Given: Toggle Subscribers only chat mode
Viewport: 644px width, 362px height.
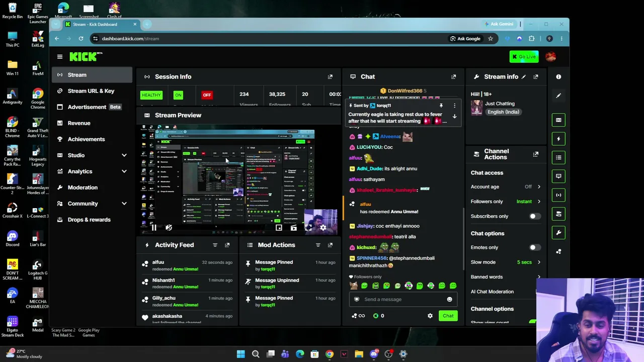Looking at the screenshot, I should (x=534, y=217).
